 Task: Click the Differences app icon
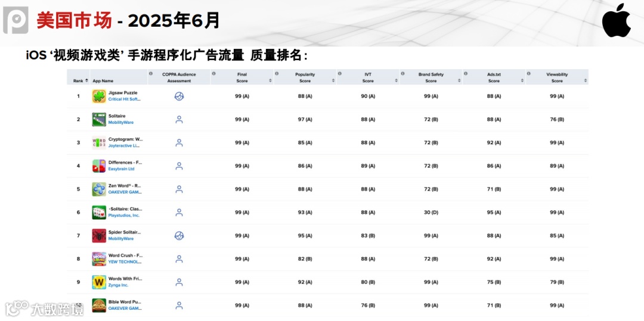pyautogui.click(x=99, y=166)
